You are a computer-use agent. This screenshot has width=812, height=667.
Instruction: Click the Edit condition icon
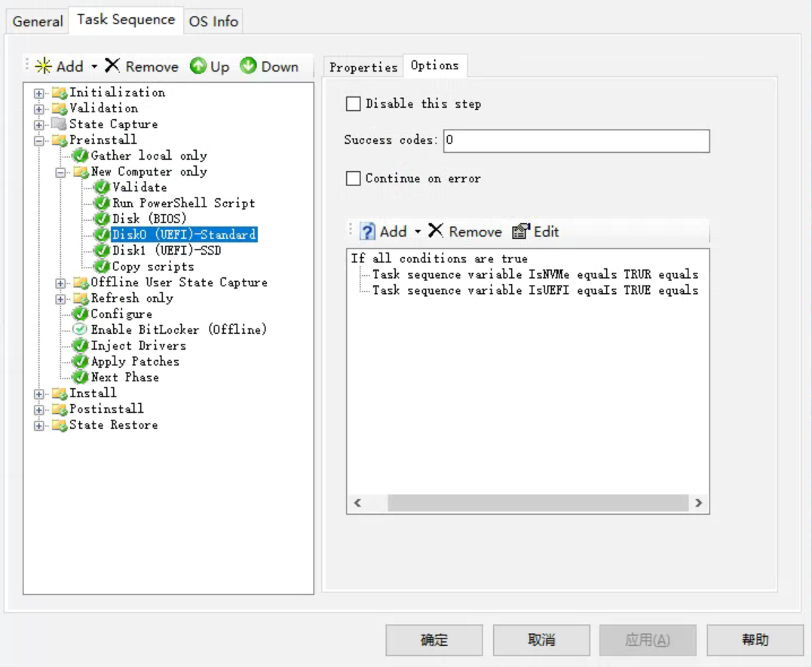coord(521,231)
